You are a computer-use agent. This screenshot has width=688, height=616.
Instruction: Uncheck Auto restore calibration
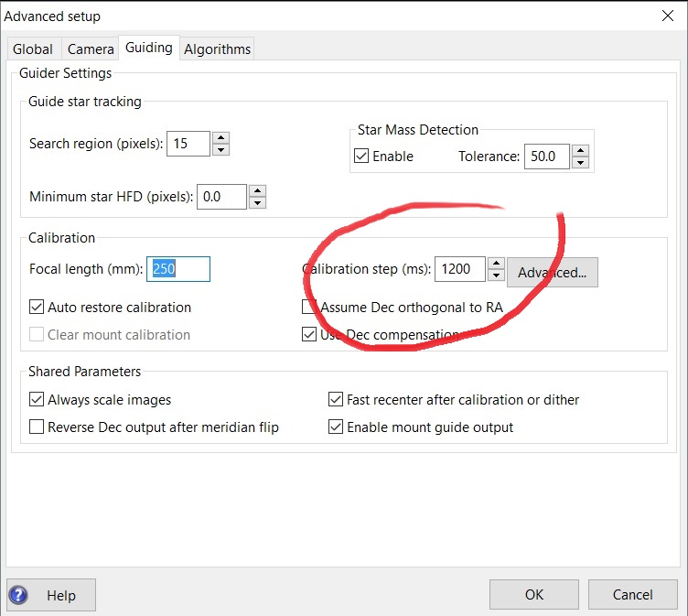pyautogui.click(x=37, y=308)
